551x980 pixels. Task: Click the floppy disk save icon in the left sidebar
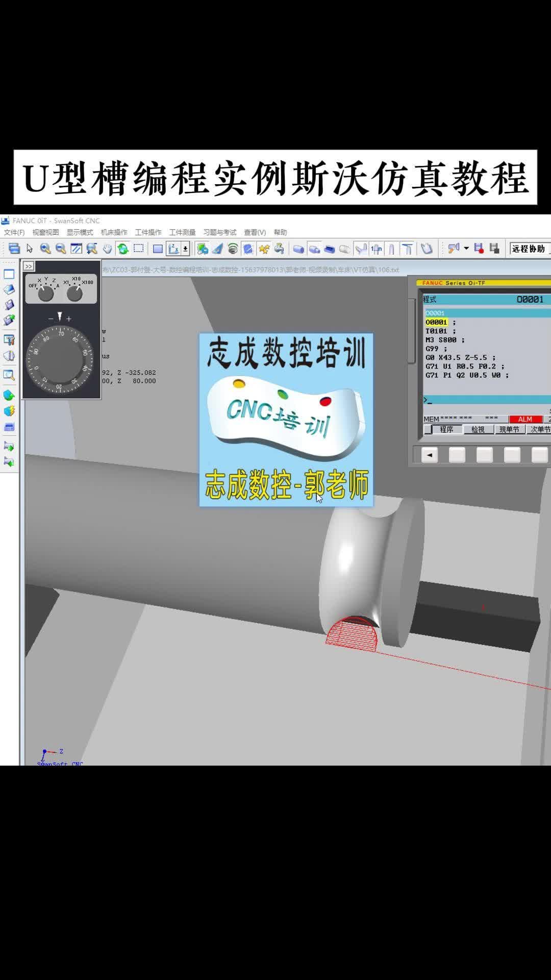pyautogui.click(x=9, y=305)
